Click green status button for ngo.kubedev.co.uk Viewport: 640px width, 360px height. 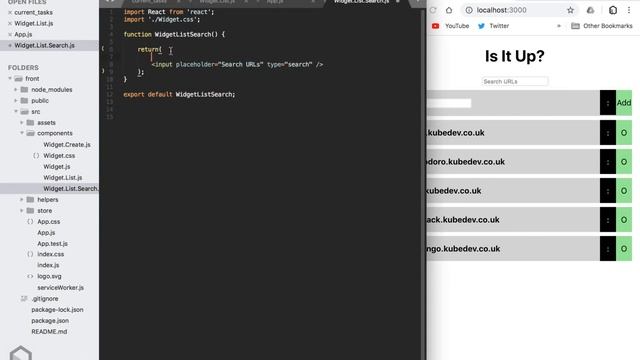click(x=624, y=249)
